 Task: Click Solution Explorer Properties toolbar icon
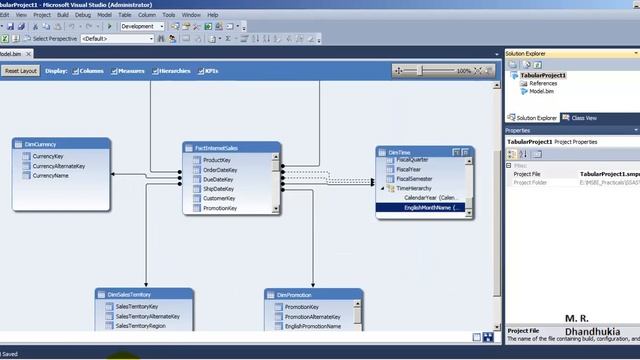[x=513, y=65]
